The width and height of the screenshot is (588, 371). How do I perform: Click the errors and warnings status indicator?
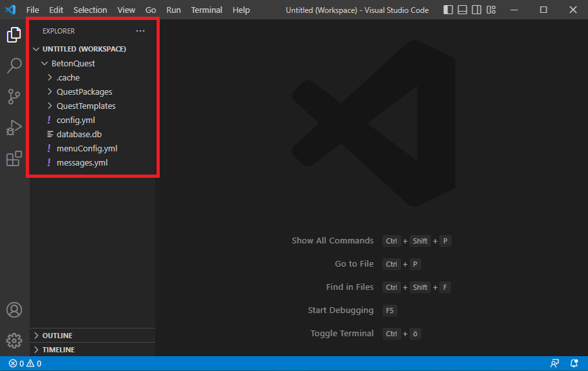coord(25,363)
